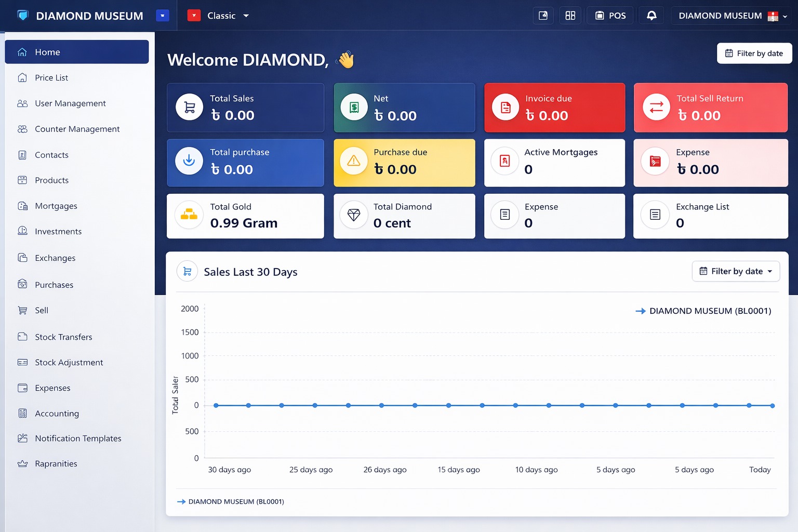This screenshot has height=532, width=798.
Task: Click Filter by date button near welcome heading
Action: (x=754, y=54)
